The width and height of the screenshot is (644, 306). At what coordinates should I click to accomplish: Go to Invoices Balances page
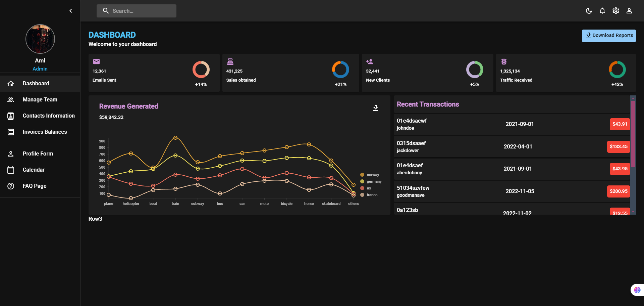click(x=45, y=132)
